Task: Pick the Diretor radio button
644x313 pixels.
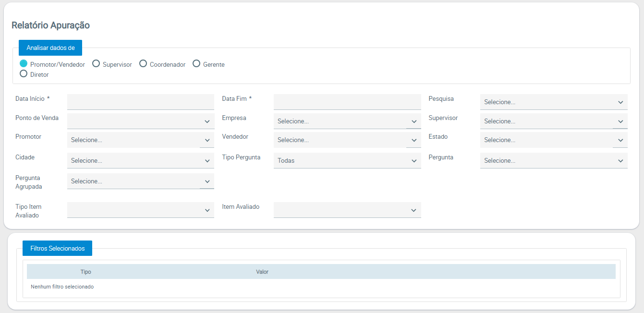Action: click(24, 74)
